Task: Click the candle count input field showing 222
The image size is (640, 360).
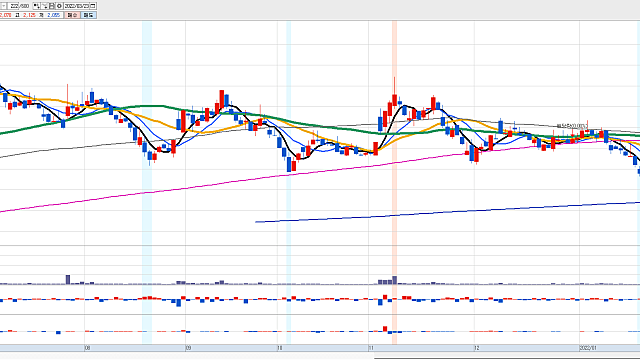Action: (x=13, y=6)
